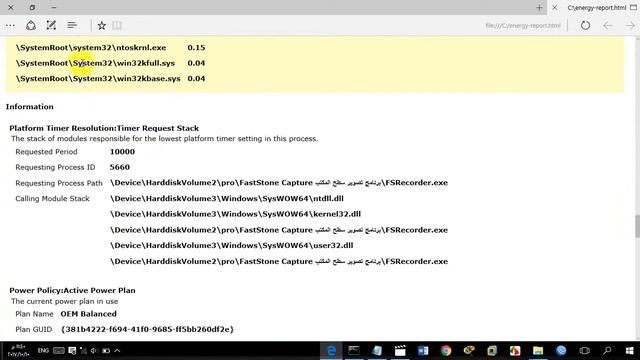Open the notepad-like app on taskbar
640x360 pixels.
377,351
